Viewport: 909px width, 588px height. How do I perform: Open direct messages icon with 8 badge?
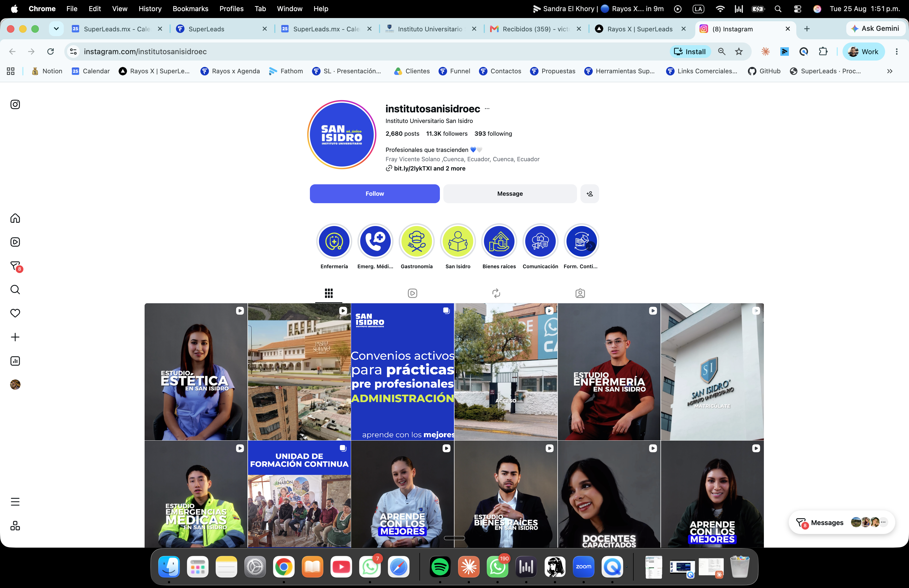coord(16,266)
